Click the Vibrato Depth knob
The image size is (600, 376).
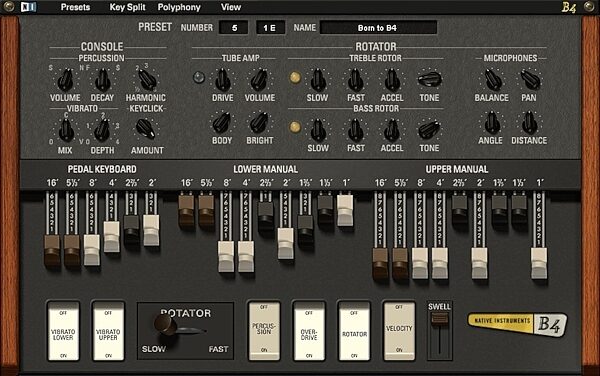pos(102,129)
